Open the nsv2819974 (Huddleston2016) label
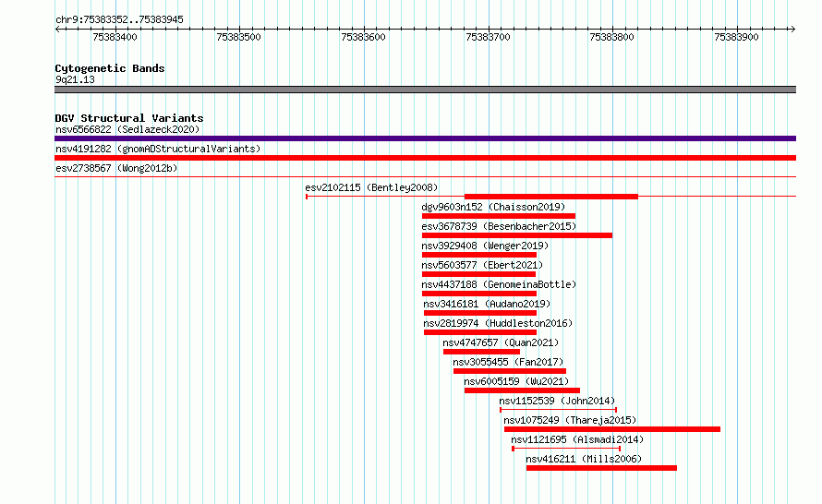Viewport: 822px width, 504px height. click(498, 323)
